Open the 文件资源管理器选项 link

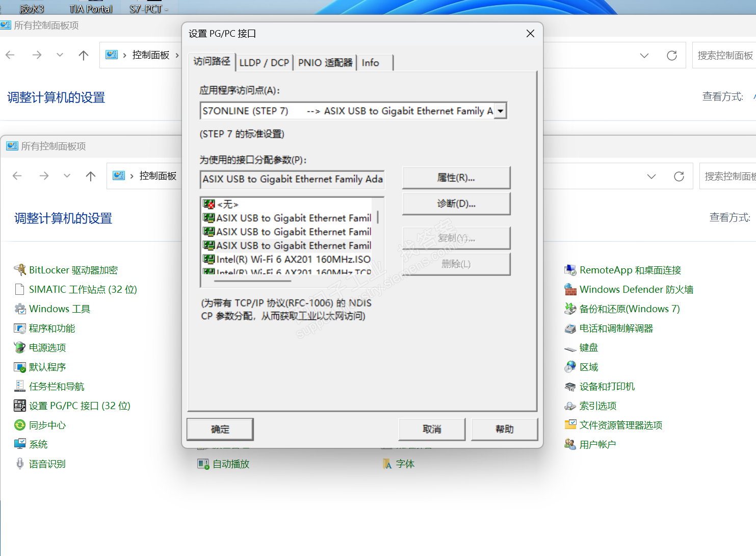click(x=621, y=425)
